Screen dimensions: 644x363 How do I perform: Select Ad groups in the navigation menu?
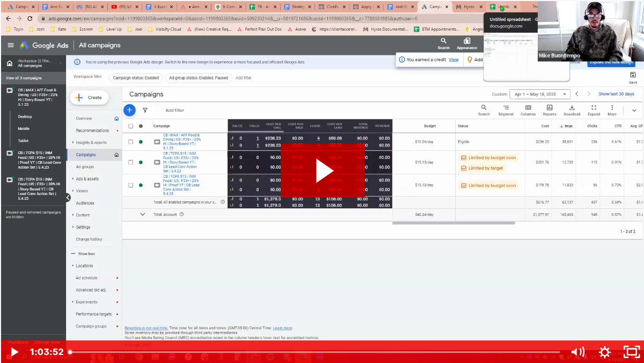click(85, 167)
